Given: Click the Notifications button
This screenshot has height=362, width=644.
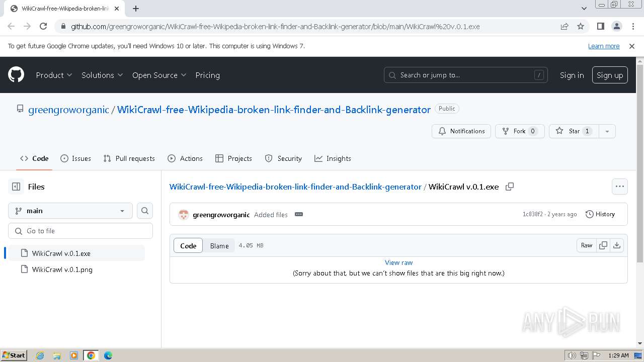Looking at the screenshot, I should click(x=461, y=131).
